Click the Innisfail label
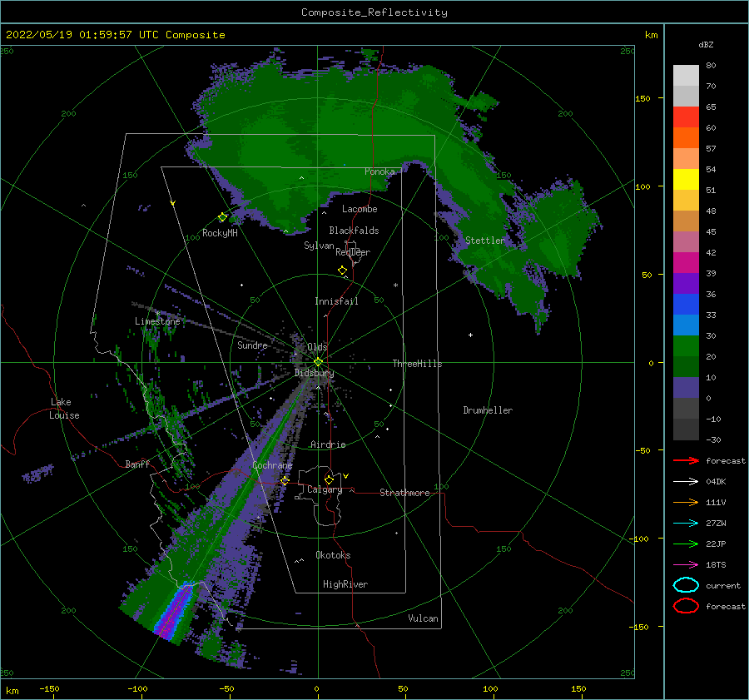Screen dimensions: 749x700 336,301
